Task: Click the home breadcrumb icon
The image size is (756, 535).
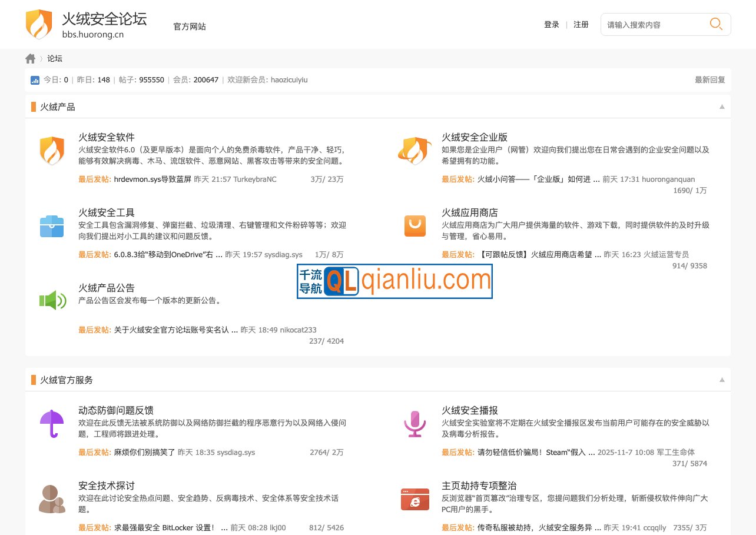Action: 31,58
